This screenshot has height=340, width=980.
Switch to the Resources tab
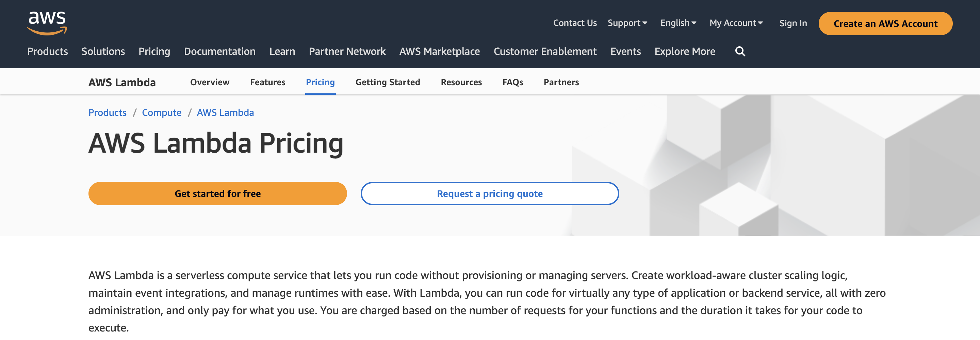coord(461,82)
